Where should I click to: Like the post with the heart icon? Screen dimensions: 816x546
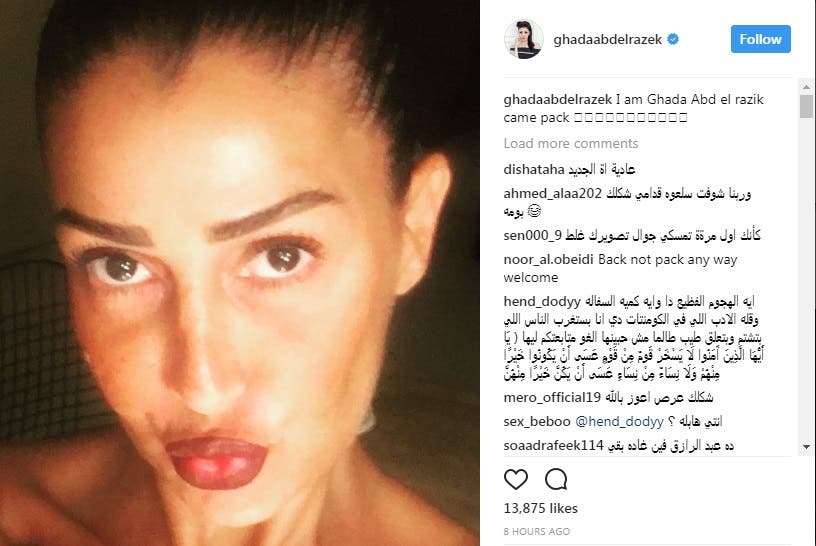coord(516,479)
